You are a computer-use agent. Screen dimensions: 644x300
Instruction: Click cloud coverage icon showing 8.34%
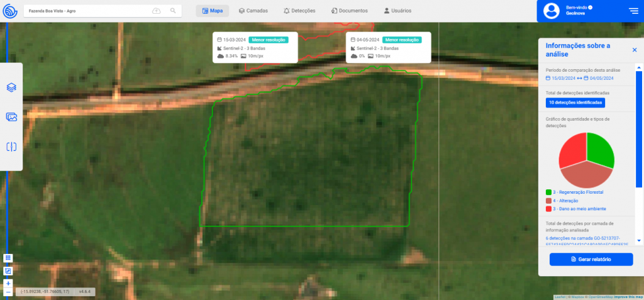220,56
